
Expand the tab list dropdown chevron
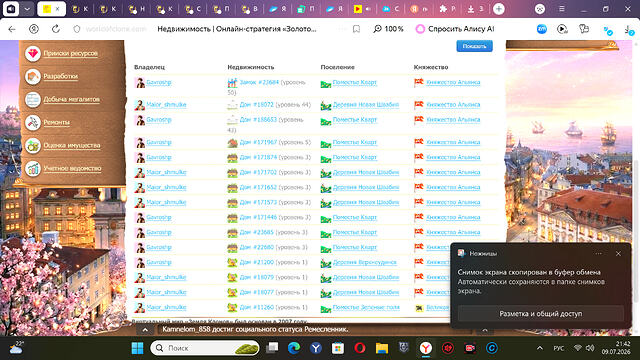click(x=27, y=9)
